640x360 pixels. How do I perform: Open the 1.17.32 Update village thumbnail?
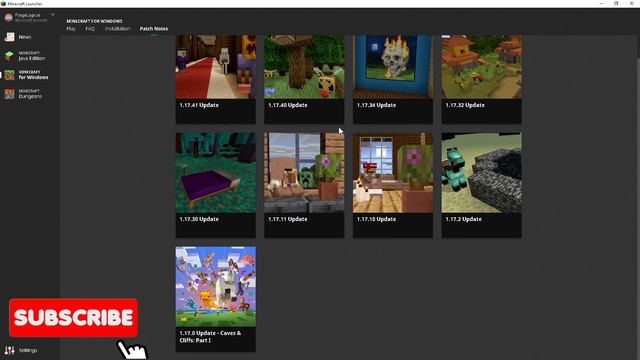(482, 67)
